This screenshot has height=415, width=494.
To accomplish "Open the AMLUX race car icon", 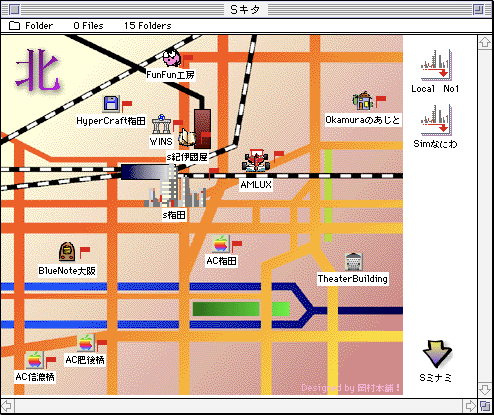I will pyautogui.click(x=256, y=161).
